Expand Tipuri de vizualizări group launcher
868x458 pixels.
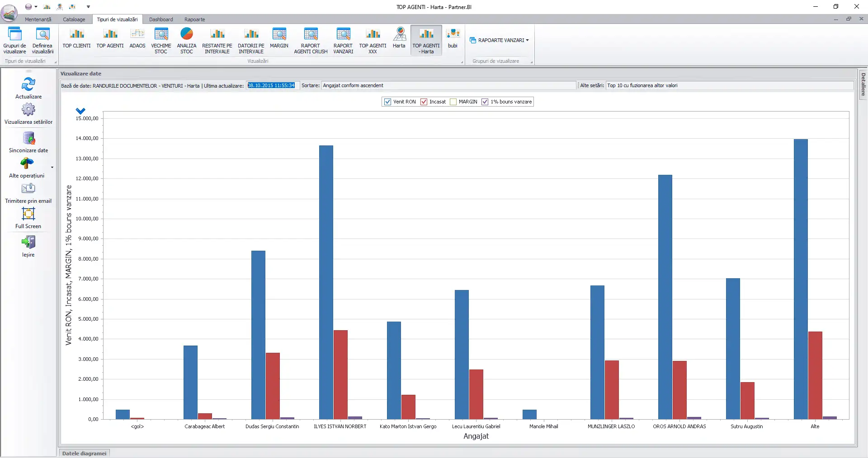click(56, 62)
